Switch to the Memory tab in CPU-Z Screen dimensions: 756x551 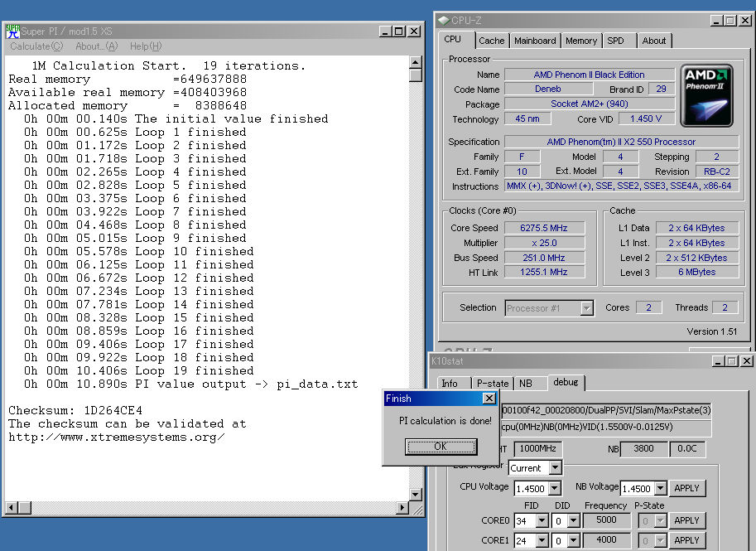pos(581,41)
